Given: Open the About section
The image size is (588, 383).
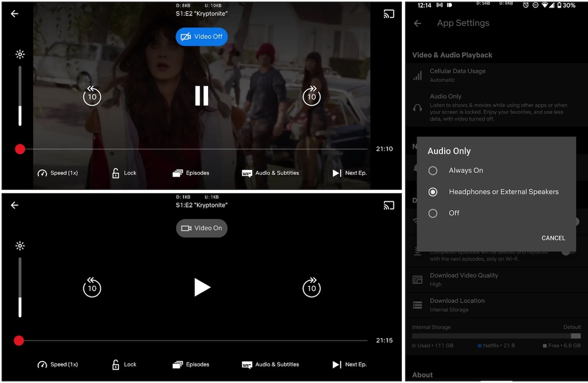Looking at the screenshot, I should [422, 374].
